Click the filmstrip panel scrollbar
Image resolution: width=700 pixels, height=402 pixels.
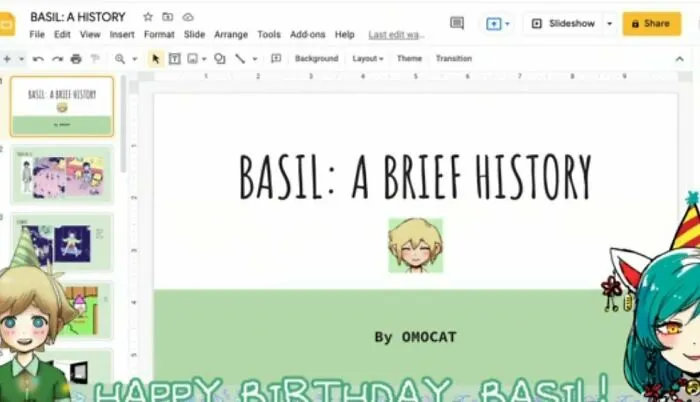(123, 125)
